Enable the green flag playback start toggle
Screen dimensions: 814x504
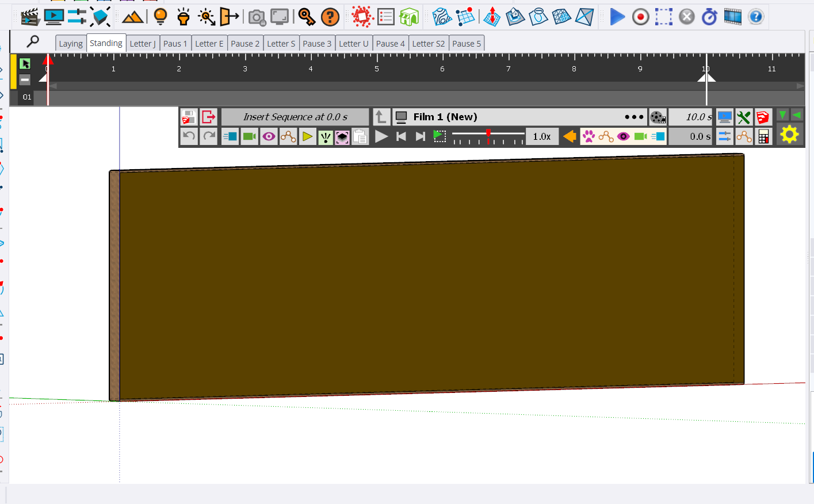440,136
